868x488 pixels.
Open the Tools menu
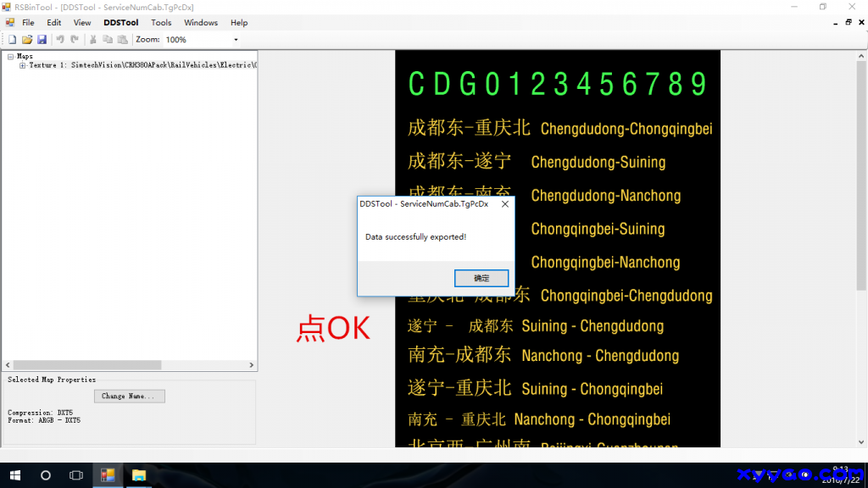coord(161,23)
